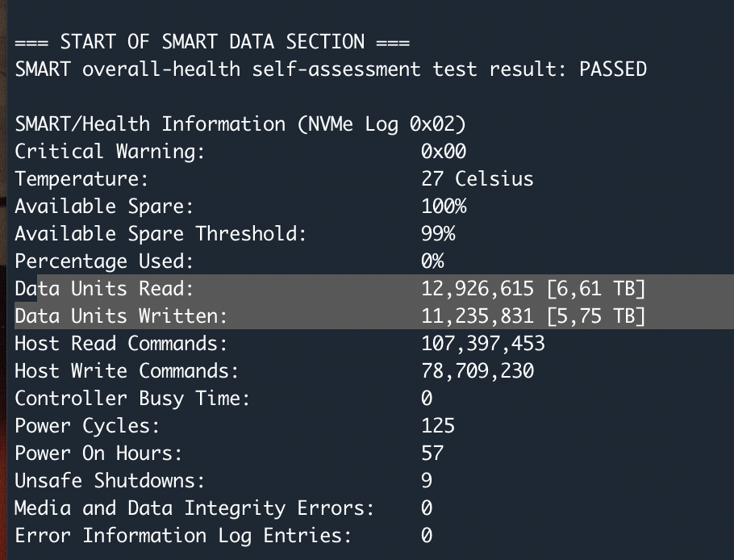Click the PASSED test result text
Screen dimensions: 734x560
click(x=613, y=69)
